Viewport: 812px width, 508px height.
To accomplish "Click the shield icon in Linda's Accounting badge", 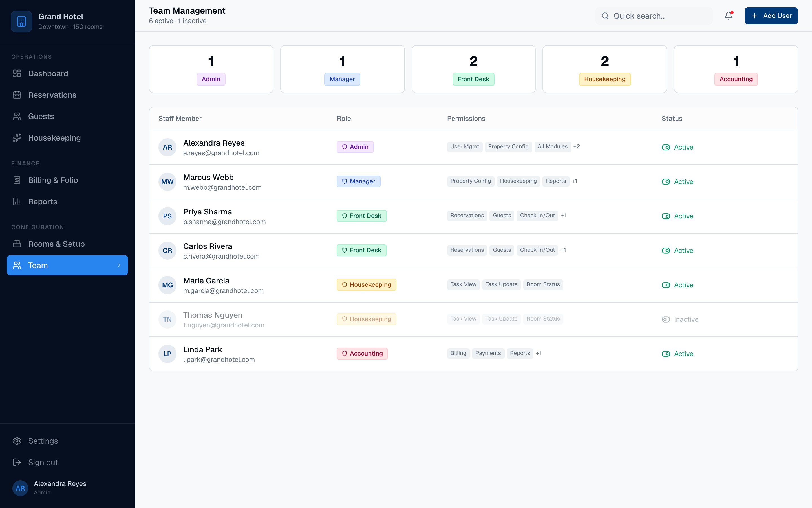I will pyautogui.click(x=344, y=353).
